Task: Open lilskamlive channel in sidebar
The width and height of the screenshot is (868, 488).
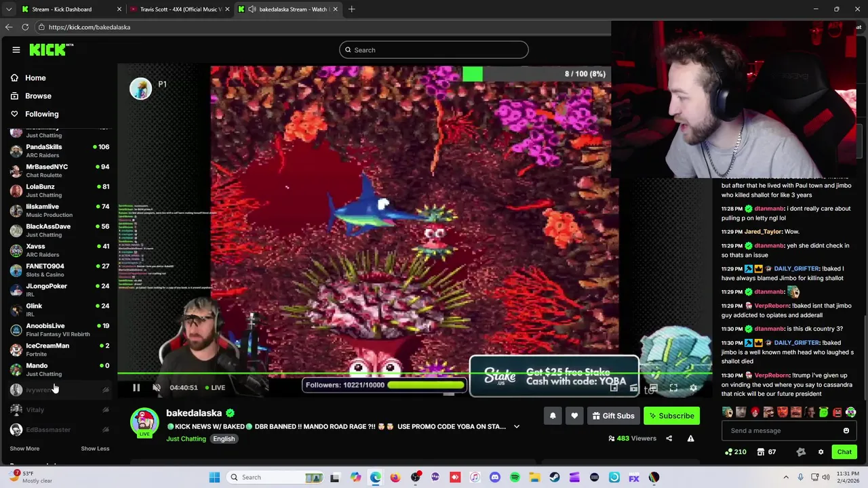Action: pyautogui.click(x=59, y=210)
